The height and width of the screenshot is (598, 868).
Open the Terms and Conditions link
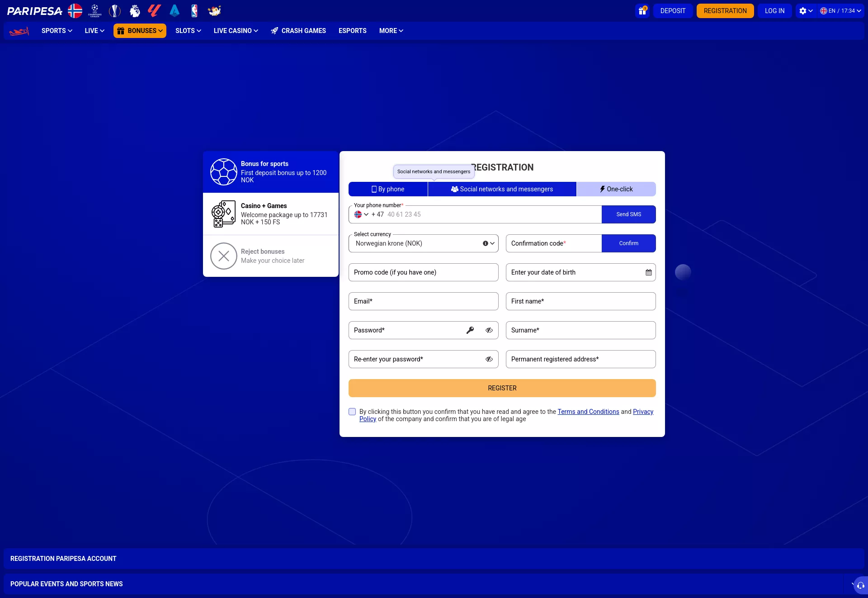588,412
